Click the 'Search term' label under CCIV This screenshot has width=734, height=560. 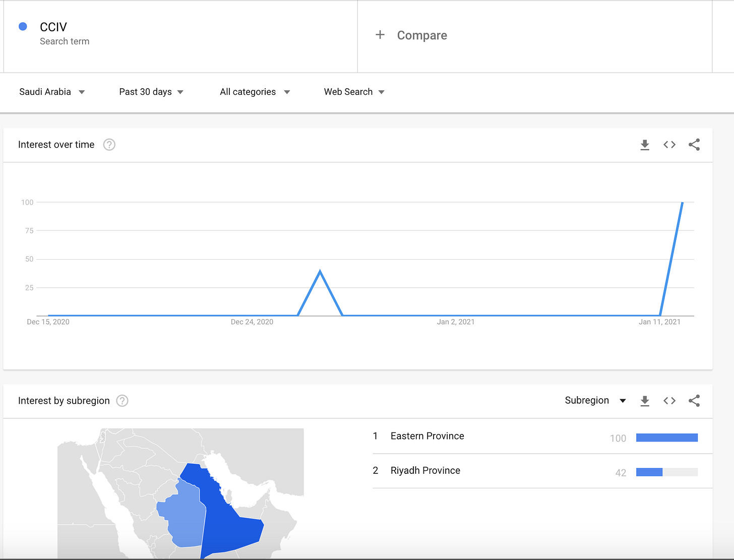65,41
